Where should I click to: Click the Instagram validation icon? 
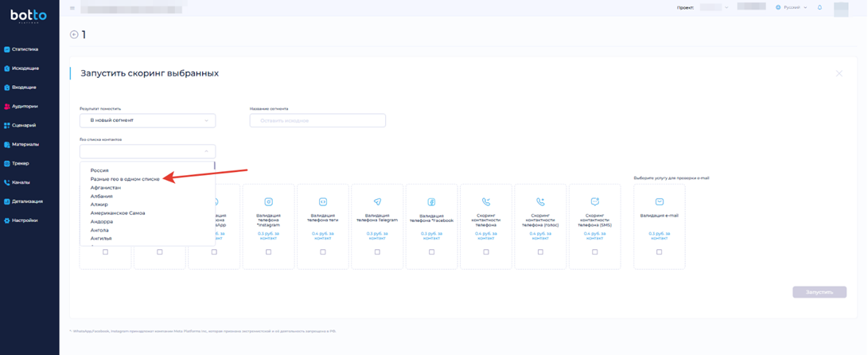pos(268,202)
